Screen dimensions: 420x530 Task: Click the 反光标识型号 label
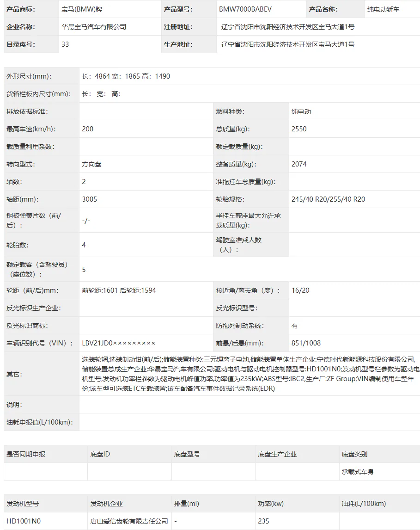237,308
